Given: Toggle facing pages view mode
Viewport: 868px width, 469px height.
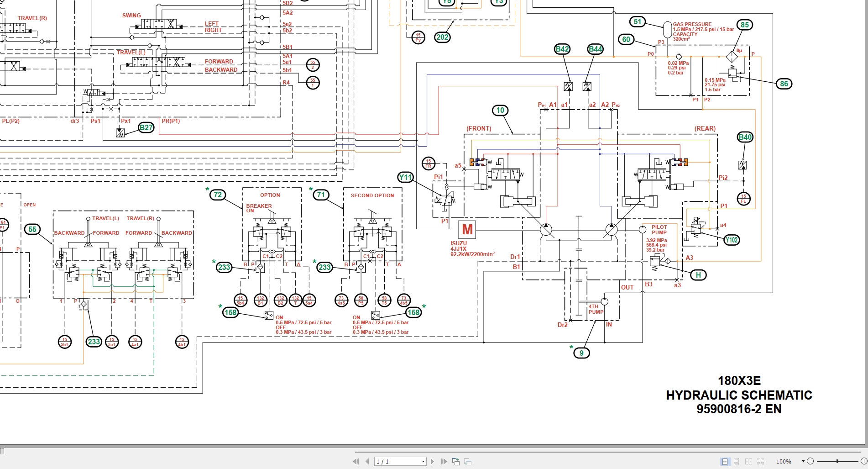Looking at the screenshot, I should coord(749,461).
